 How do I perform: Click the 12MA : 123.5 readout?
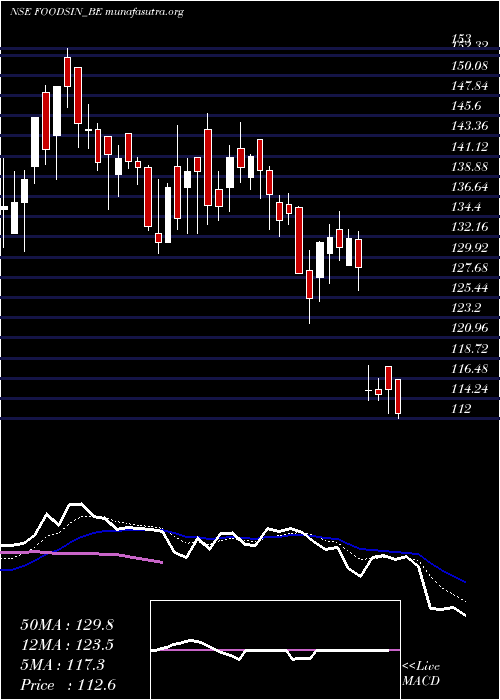[x=67, y=645]
